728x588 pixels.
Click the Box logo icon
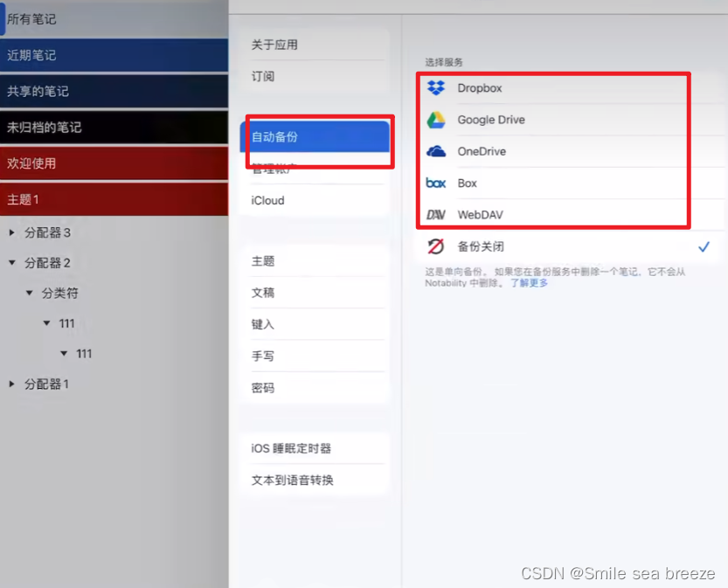tap(435, 183)
